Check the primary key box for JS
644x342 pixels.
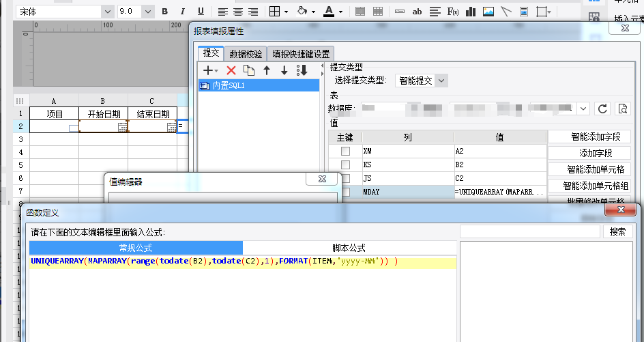pyautogui.click(x=347, y=178)
